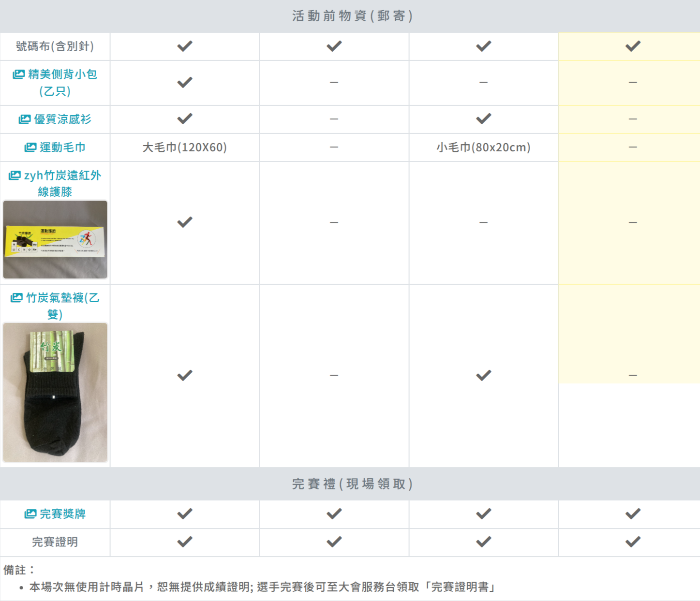The image size is (700, 601).
Task: Open the 優質涼感衫 link text
Action: [62, 119]
